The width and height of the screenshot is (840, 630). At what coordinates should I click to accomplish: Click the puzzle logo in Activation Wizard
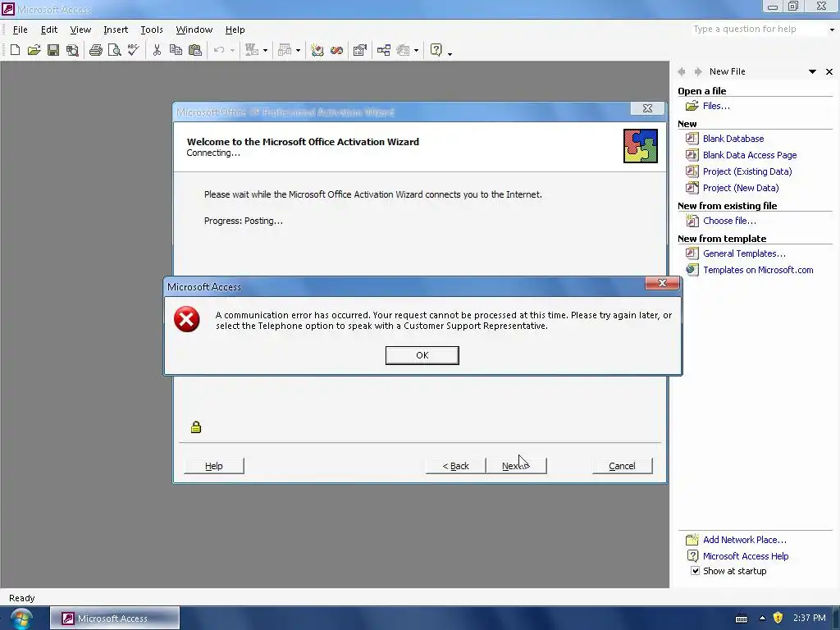pos(640,146)
